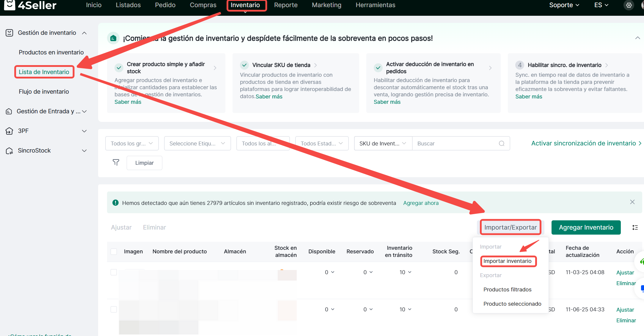Click the Agregar Inventario button

[586, 227]
